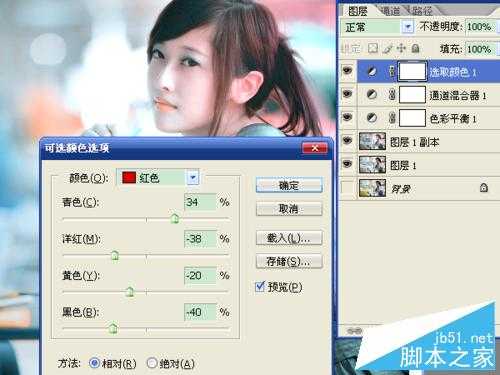
Task: Click the 选取颜色 1 layer mask thumbnail
Action: tap(412, 71)
